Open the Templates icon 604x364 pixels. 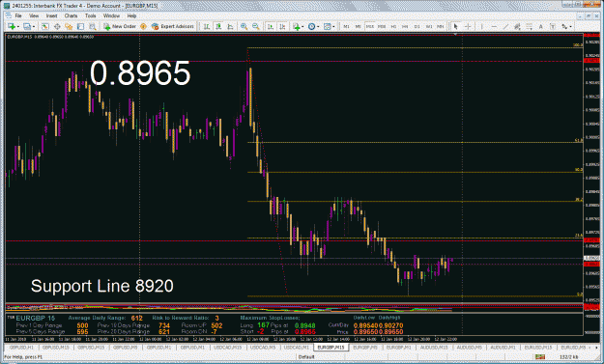328,26
